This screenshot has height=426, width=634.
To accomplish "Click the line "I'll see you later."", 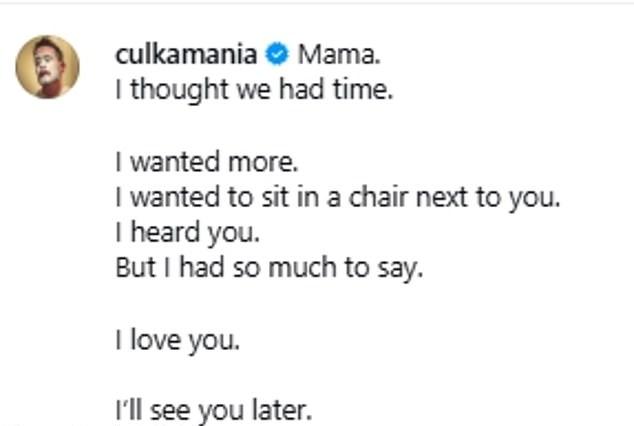I will pyautogui.click(x=196, y=411).
